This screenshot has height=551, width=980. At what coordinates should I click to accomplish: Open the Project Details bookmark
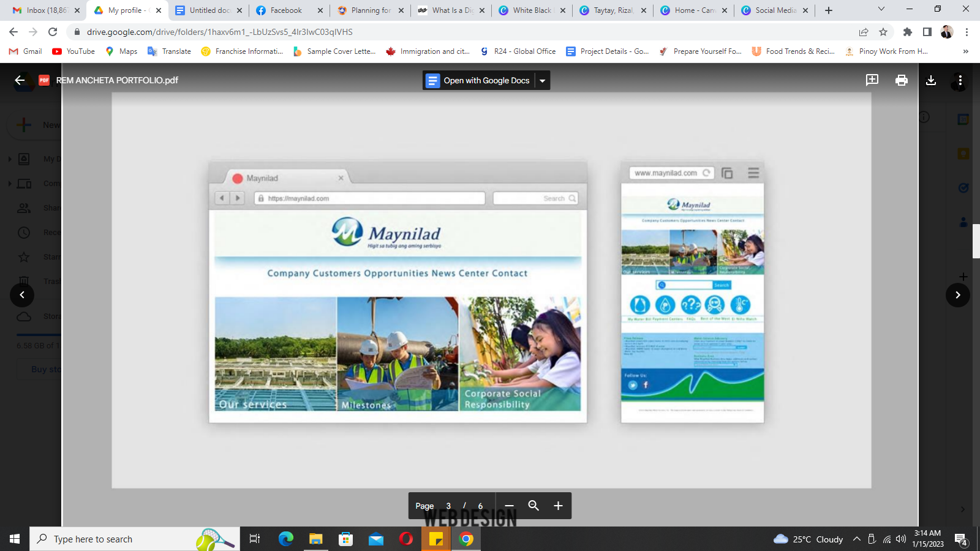[607, 51]
